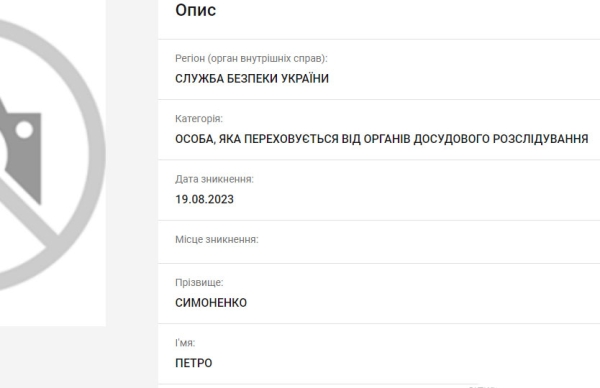Viewport: 600px width, 388px height.
Task: Click the crossed-out camera icon
Action: [53, 155]
